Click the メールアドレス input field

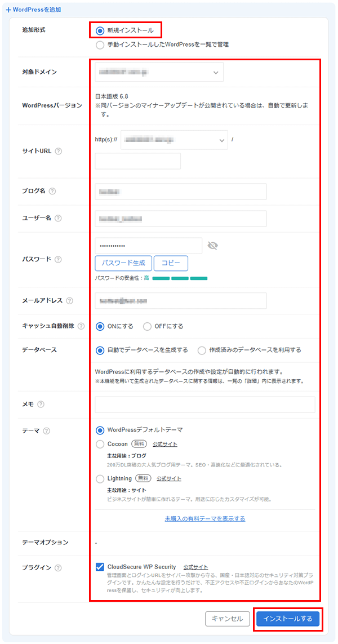click(x=181, y=300)
